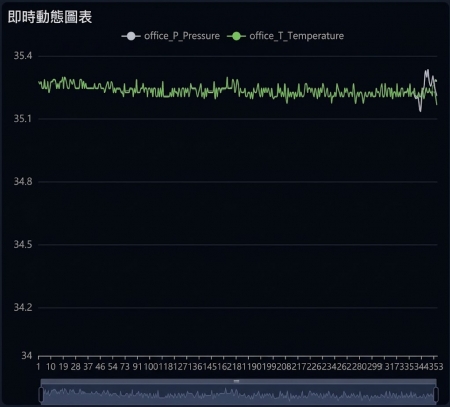Click the data zoom slider preview area

pos(239,395)
